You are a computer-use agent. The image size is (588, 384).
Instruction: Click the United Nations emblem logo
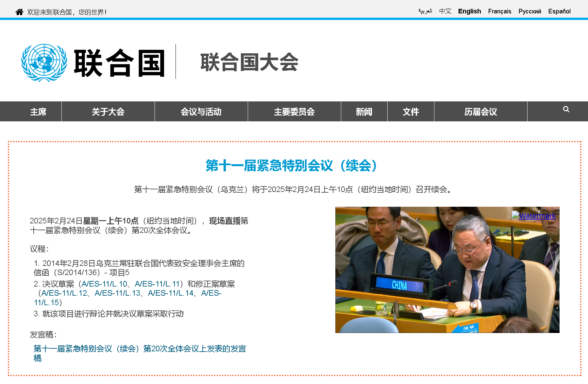tap(44, 63)
